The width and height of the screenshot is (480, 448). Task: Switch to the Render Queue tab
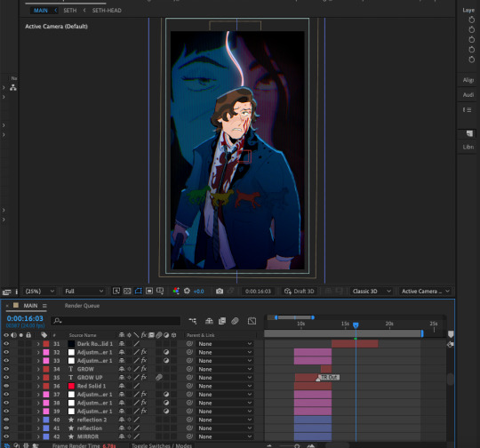coord(82,305)
